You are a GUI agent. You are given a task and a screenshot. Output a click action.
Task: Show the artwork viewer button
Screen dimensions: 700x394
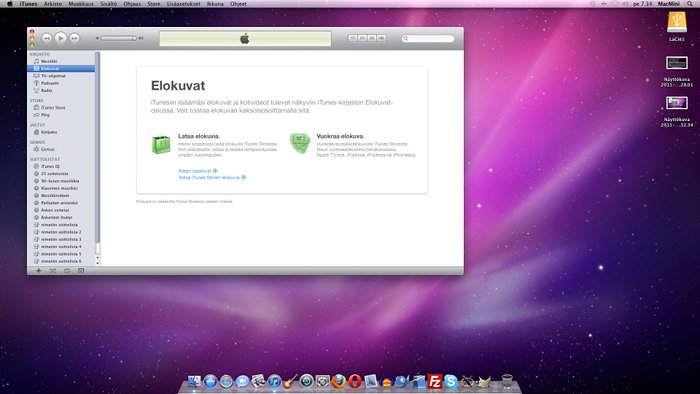81,271
